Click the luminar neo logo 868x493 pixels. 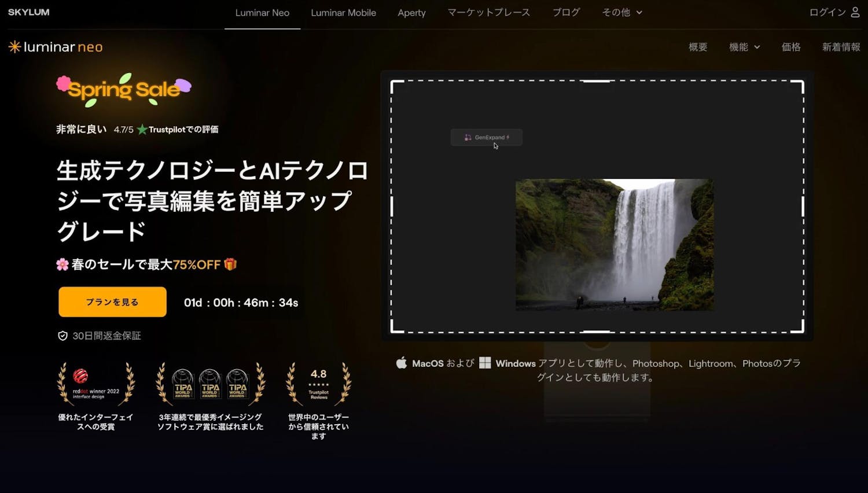(x=56, y=47)
